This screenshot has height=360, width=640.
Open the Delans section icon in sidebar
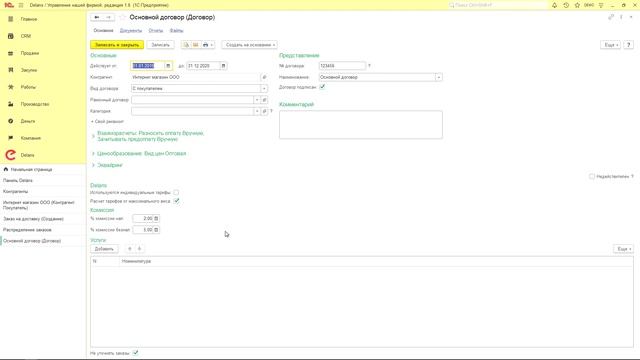point(11,155)
